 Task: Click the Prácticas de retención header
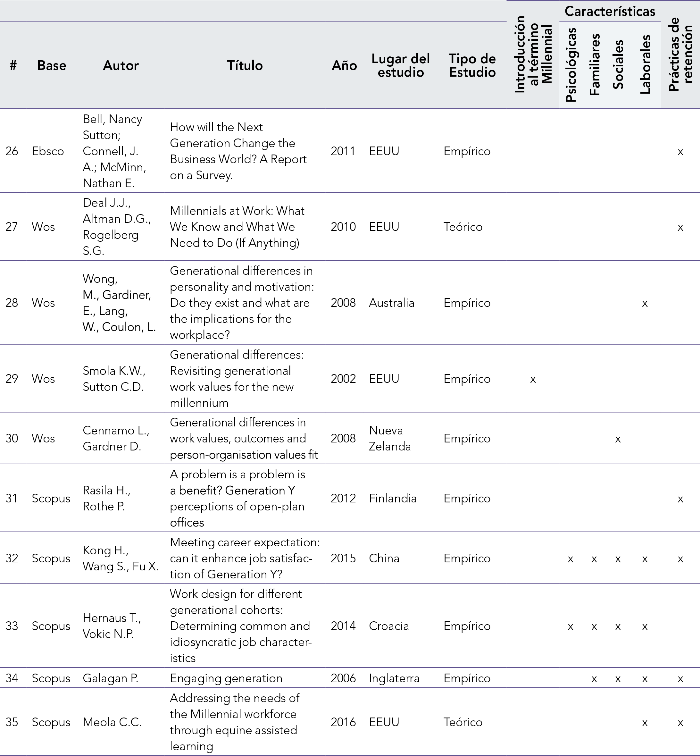[680, 54]
